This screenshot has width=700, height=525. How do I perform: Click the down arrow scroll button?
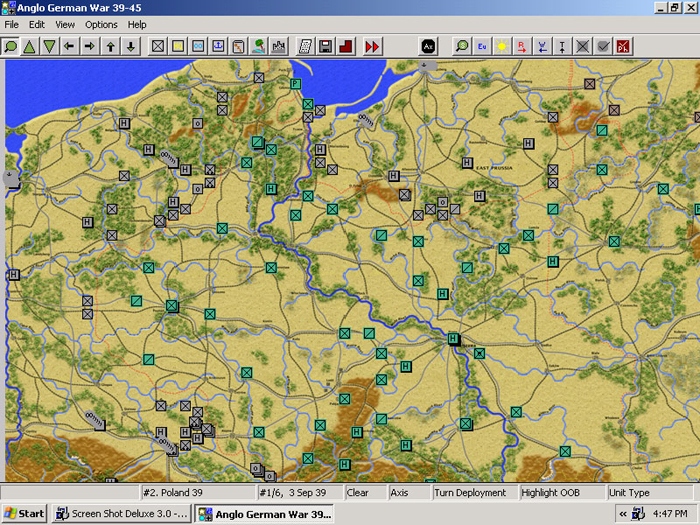pos(131,46)
